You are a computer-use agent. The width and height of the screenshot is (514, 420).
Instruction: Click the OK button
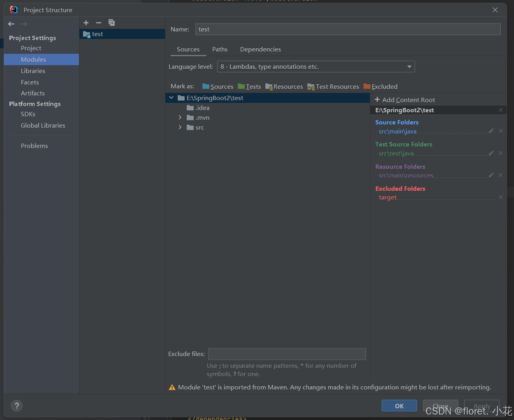point(399,406)
